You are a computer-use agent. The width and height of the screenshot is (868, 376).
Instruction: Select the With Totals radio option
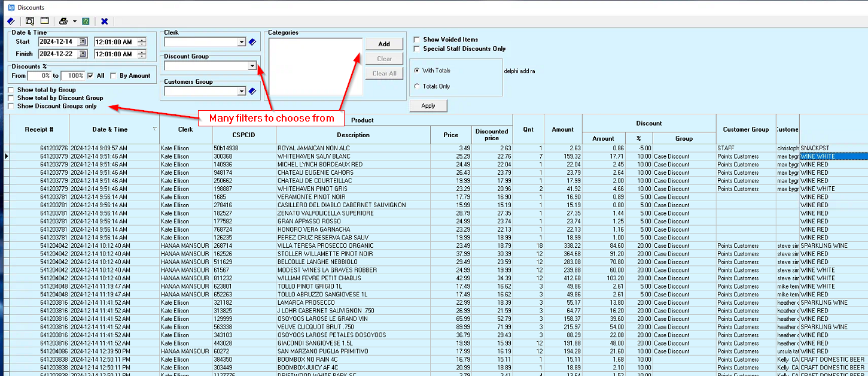click(x=416, y=71)
